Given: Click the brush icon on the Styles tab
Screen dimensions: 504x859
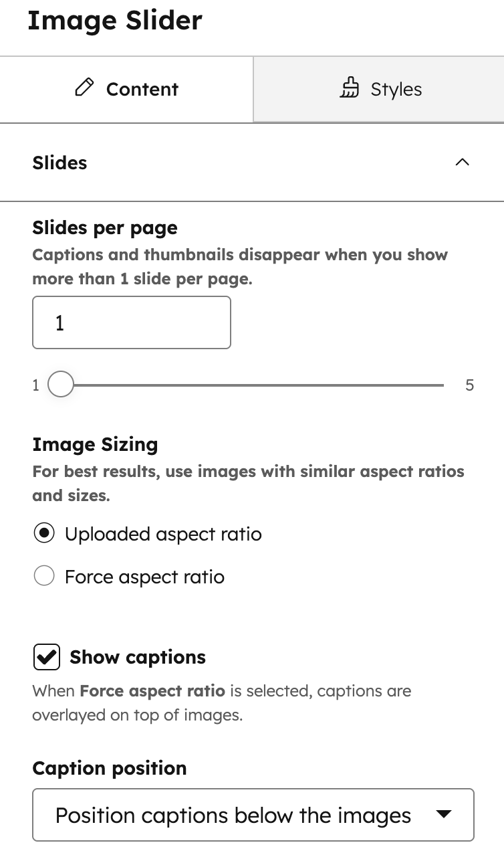Looking at the screenshot, I should pyautogui.click(x=350, y=88).
